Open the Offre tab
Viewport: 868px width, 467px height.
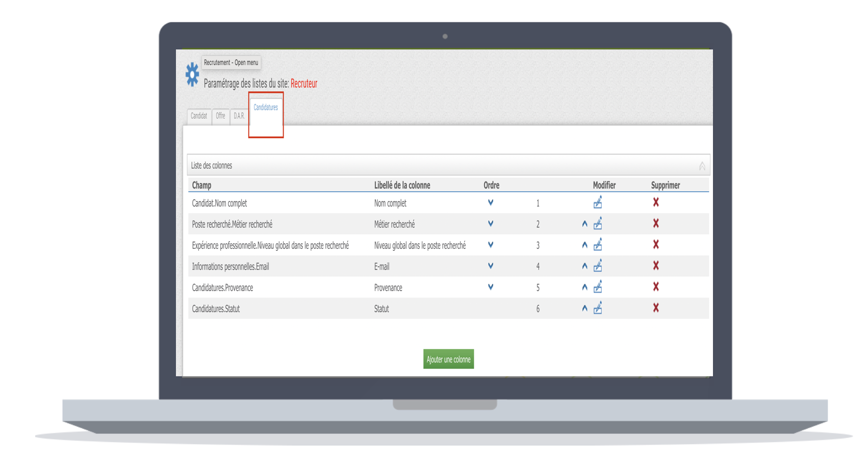pyautogui.click(x=220, y=116)
